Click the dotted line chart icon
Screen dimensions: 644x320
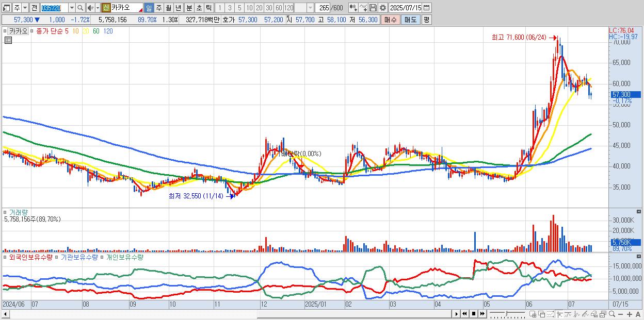550,314
